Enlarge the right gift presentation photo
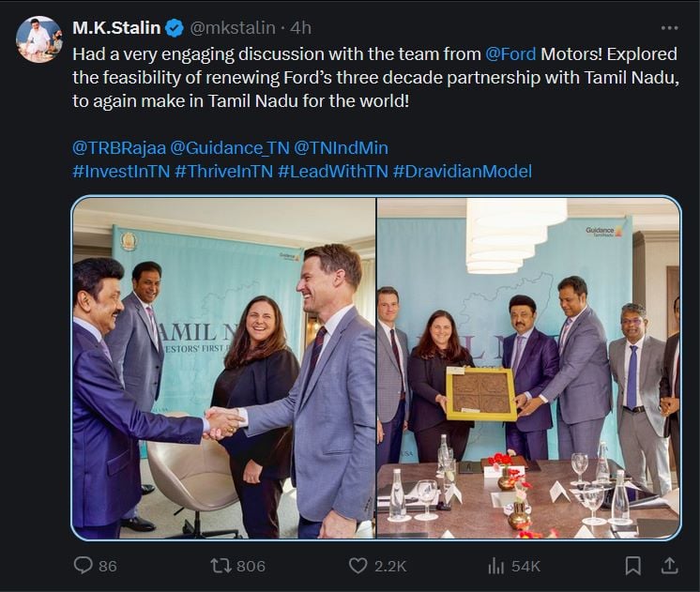The image size is (700, 592). click(x=528, y=368)
